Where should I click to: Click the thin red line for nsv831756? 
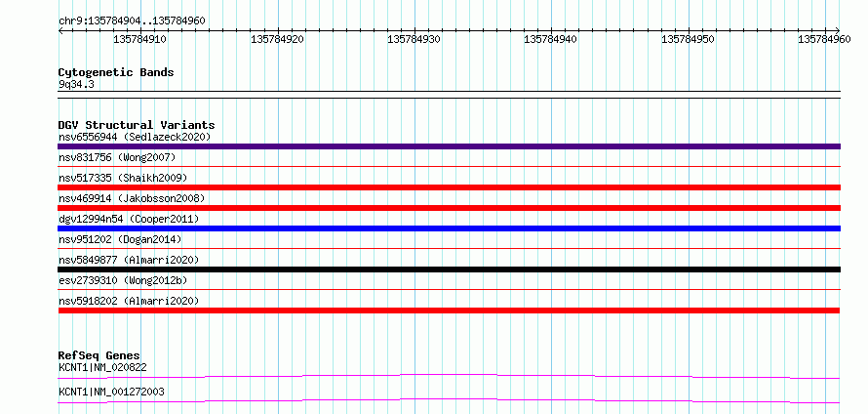[x=449, y=166]
